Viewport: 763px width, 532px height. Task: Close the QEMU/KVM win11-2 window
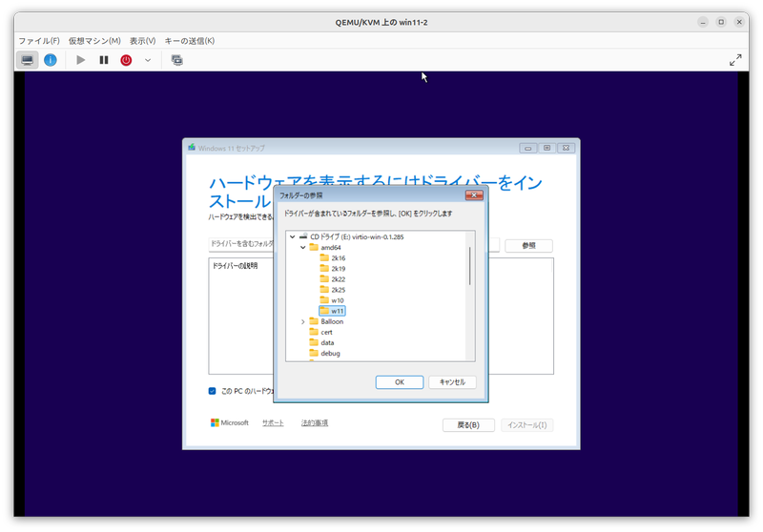[739, 22]
